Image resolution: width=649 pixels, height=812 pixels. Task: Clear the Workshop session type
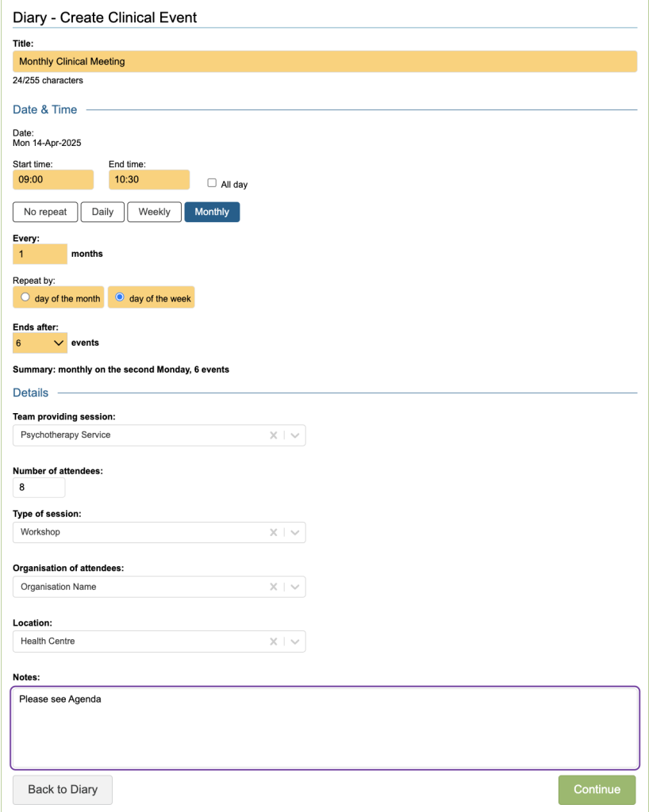tap(273, 532)
